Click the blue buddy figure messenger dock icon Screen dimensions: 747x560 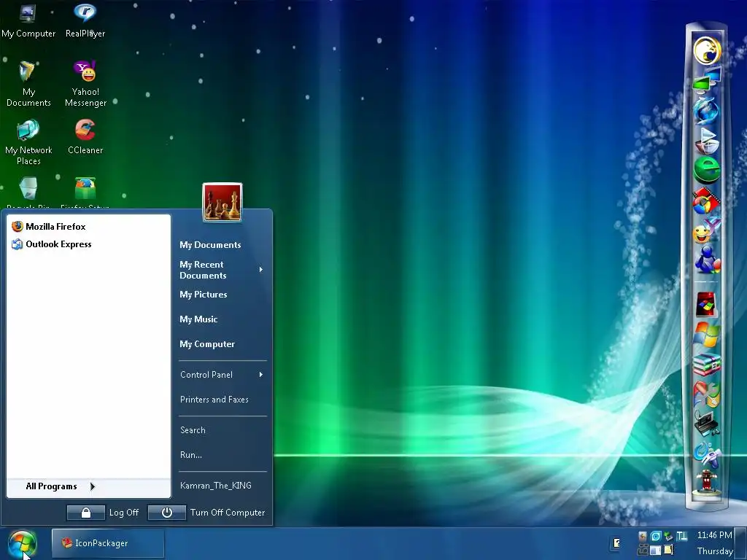tap(707, 260)
